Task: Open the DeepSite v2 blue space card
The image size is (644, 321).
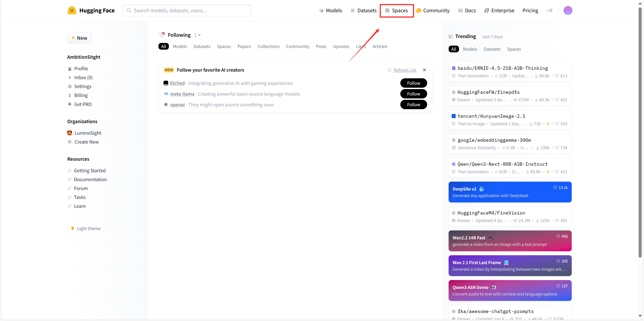Action: (510, 192)
